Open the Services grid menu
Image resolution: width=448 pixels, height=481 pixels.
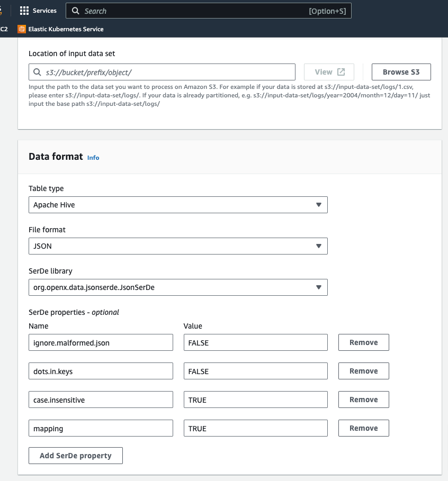[x=24, y=11]
